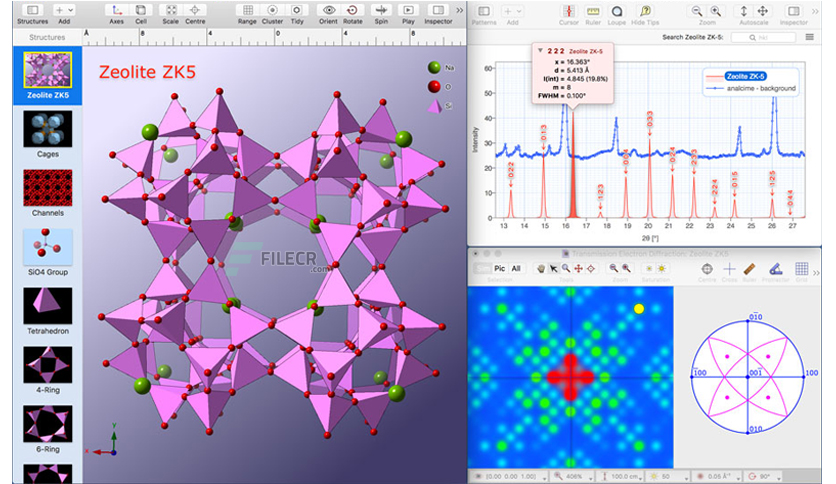The image size is (836, 484).
Task: Increase the diffraction saturation
Action: 662,268
